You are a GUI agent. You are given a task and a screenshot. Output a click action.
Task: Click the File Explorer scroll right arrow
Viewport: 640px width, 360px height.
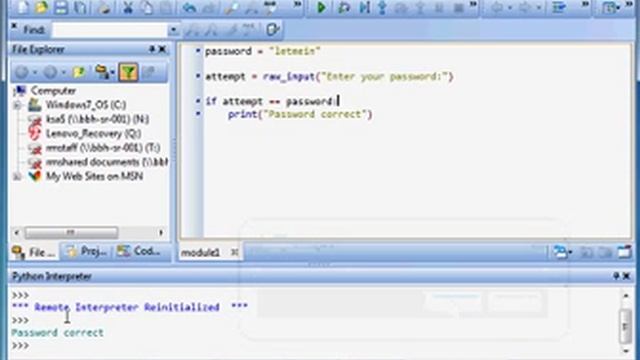click(161, 233)
